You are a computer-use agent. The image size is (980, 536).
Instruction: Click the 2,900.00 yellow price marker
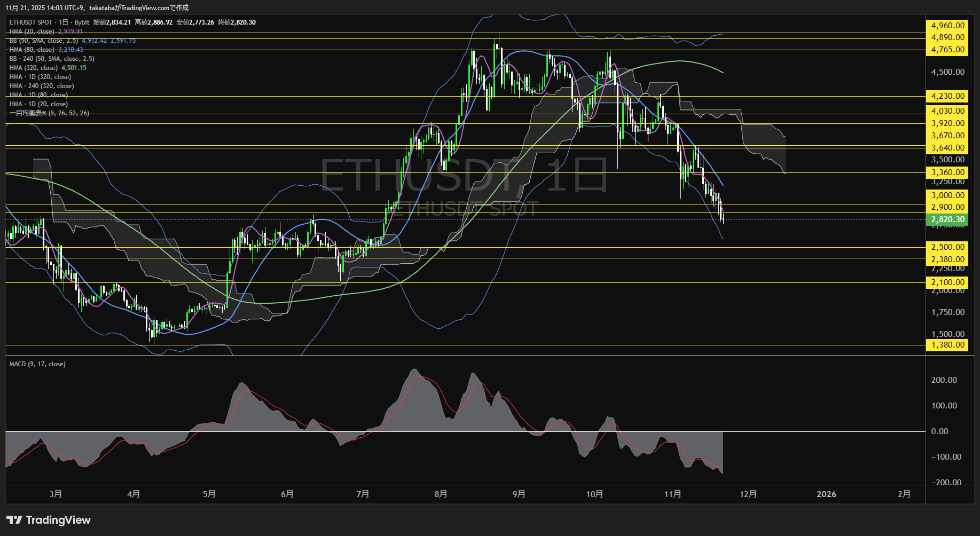(x=946, y=207)
